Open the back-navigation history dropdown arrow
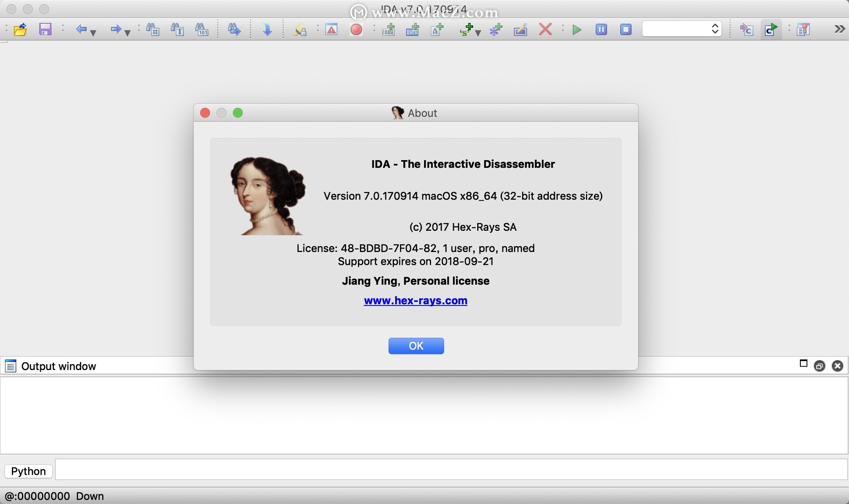The image size is (849, 504). 93,32
